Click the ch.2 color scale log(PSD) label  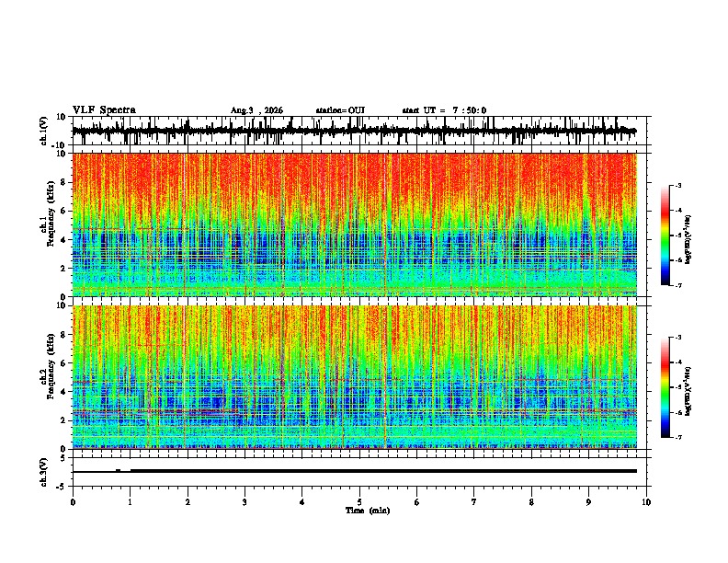[x=688, y=391]
